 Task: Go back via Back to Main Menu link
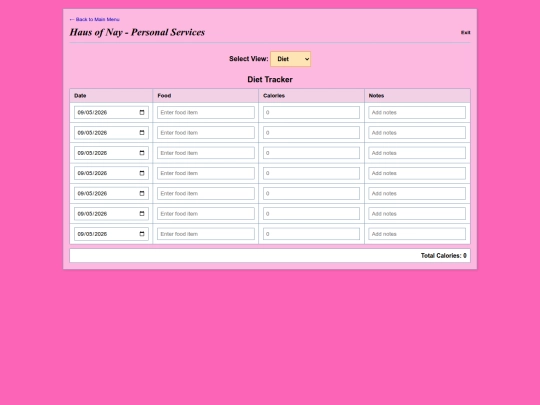[x=94, y=19]
